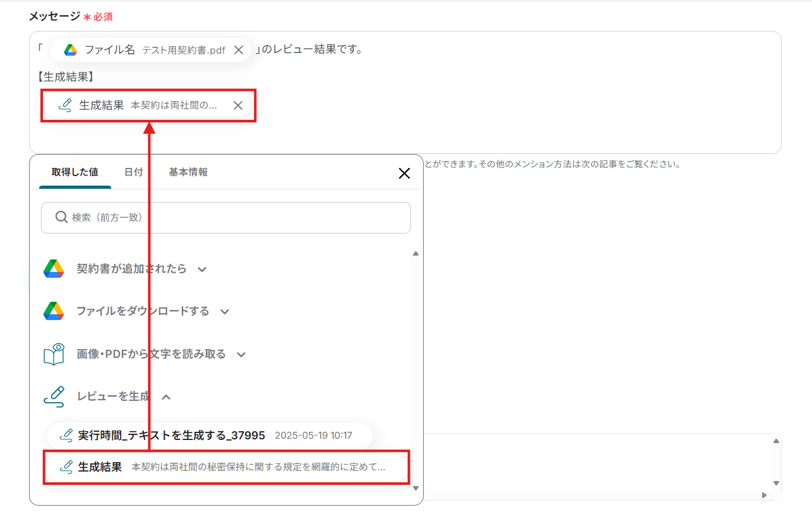This screenshot has width=812, height=517.
Task: Click the pen icon on the popup list's 生成結果 item
Action: point(66,467)
